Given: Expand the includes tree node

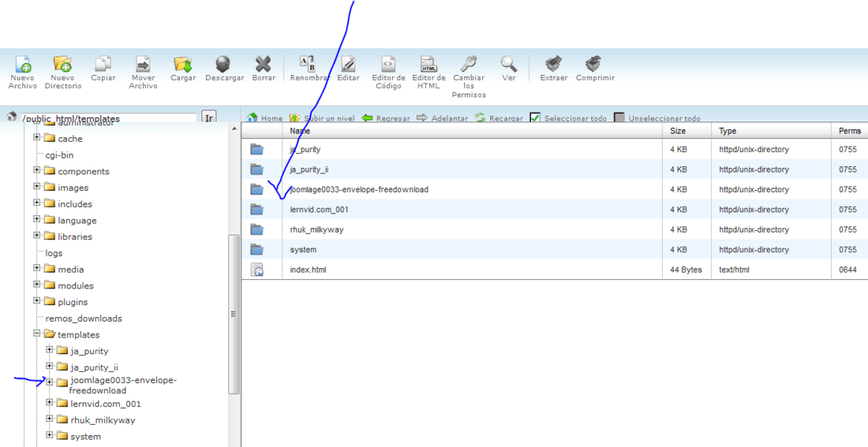Looking at the screenshot, I should (36, 203).
